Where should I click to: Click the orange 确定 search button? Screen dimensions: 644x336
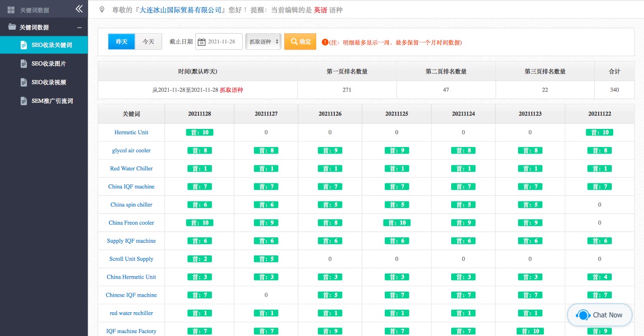[300, 41]
